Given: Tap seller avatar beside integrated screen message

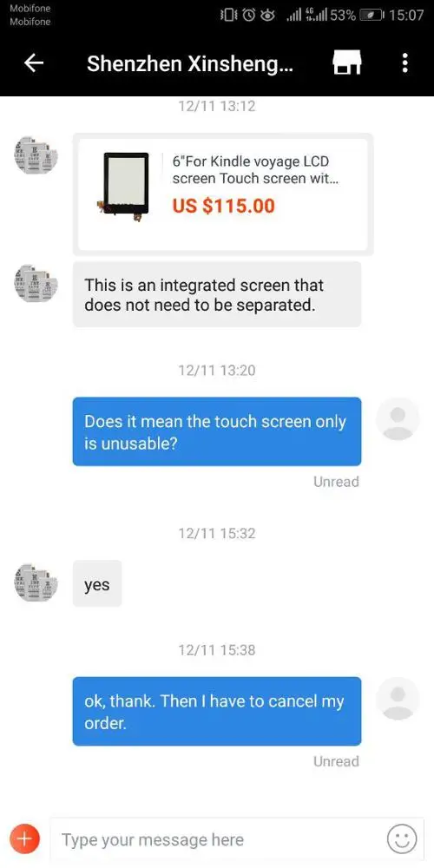Looking at the screenshot, I should [x=36, y=284].
